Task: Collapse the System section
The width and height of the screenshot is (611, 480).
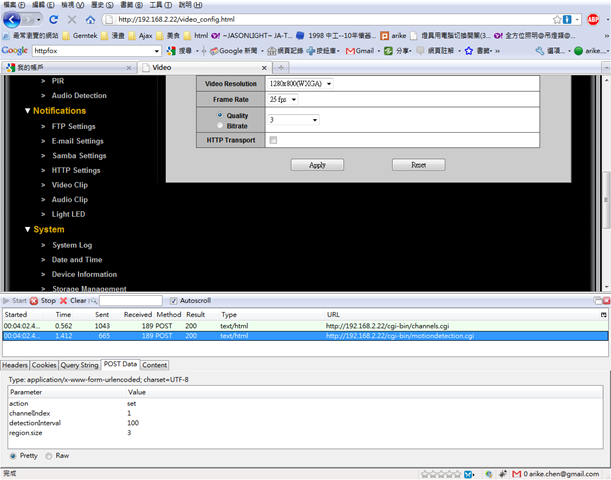Action: click(27, 229)
